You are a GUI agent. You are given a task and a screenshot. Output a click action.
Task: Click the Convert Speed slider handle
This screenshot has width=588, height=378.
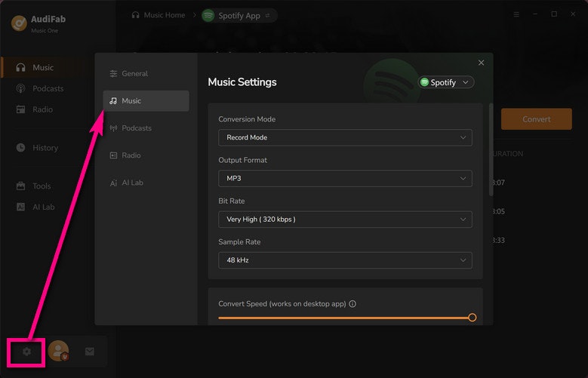(472, 318)
